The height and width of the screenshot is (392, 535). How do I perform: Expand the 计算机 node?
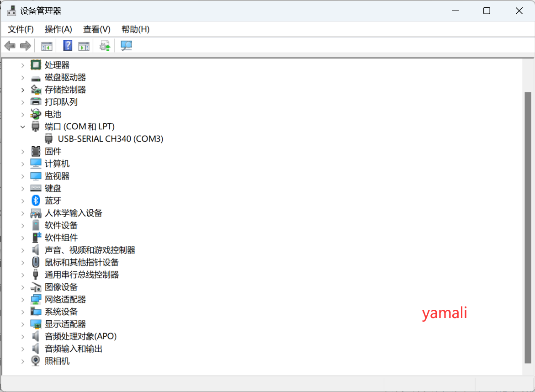click(22, 164)
